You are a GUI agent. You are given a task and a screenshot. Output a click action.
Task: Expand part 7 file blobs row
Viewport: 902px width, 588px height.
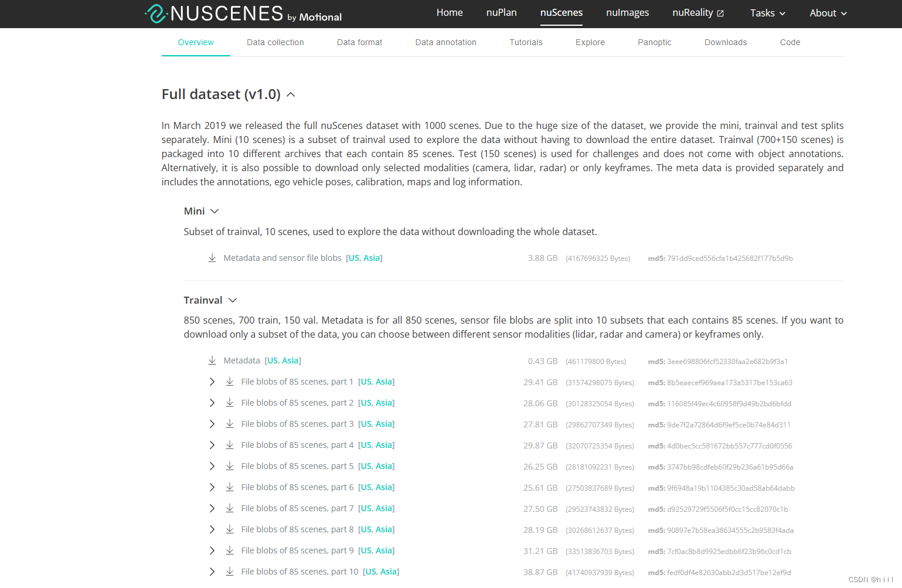point(212,508)
